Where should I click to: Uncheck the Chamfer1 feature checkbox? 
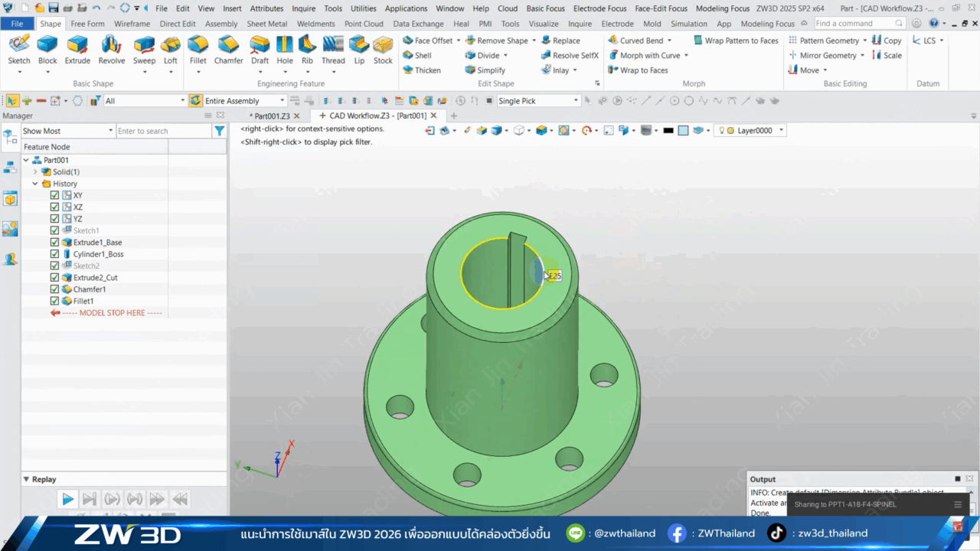(x=54, y=289)
